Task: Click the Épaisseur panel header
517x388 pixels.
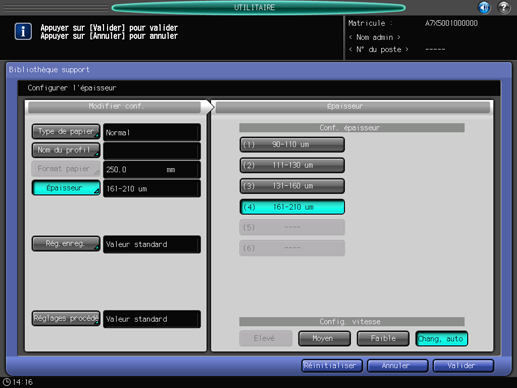Action: point(353,107)
